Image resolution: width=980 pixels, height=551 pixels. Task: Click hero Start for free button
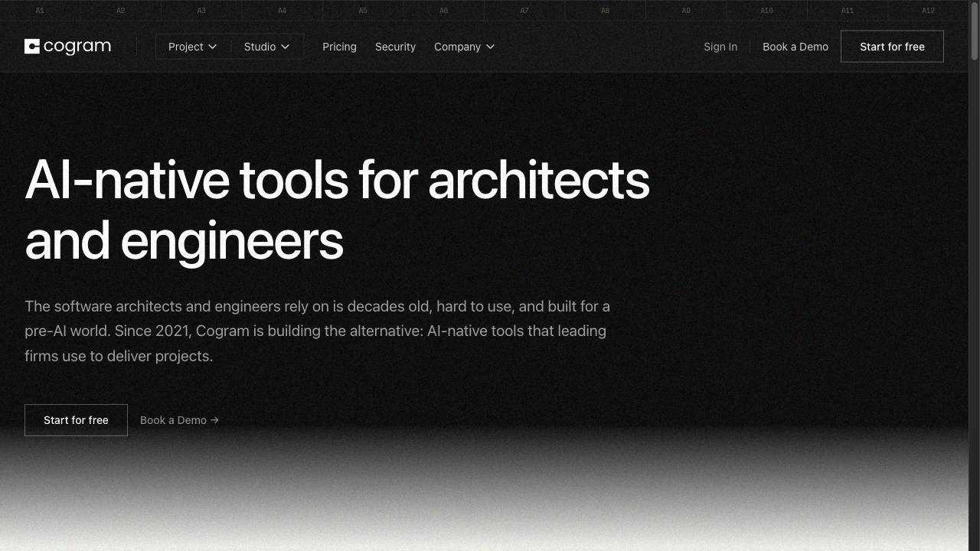[x=76, y=420]
